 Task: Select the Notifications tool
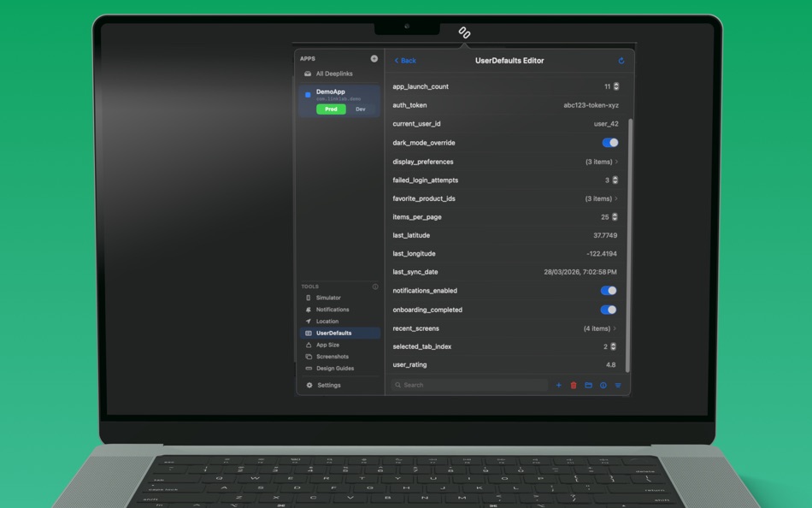[x=332, y=309]
